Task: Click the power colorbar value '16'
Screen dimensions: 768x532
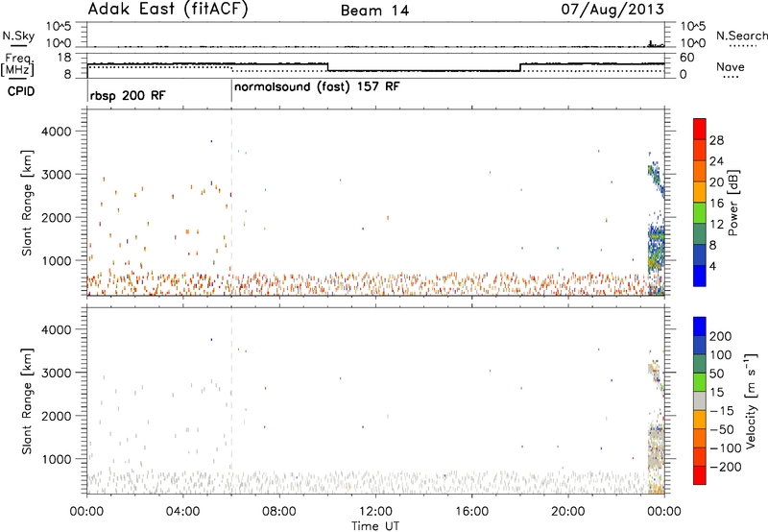Action: click(716, 204)
